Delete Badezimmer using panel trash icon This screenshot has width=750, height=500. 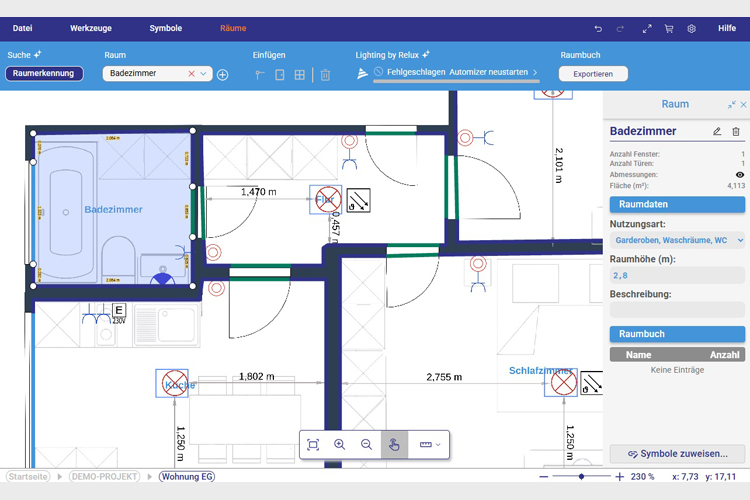pos(736,131)
